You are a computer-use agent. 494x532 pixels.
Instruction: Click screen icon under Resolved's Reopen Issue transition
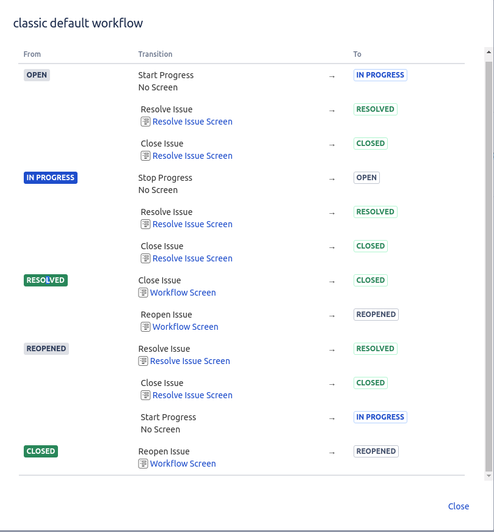pos(145,327)
